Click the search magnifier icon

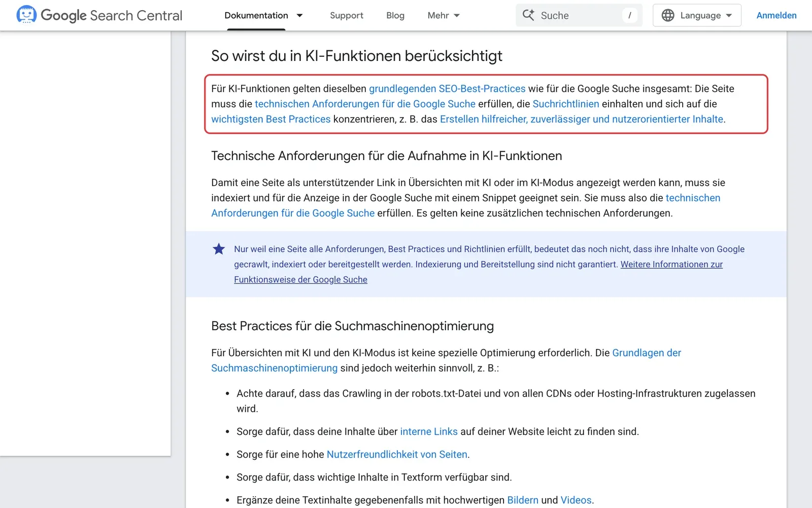(528, 15)
